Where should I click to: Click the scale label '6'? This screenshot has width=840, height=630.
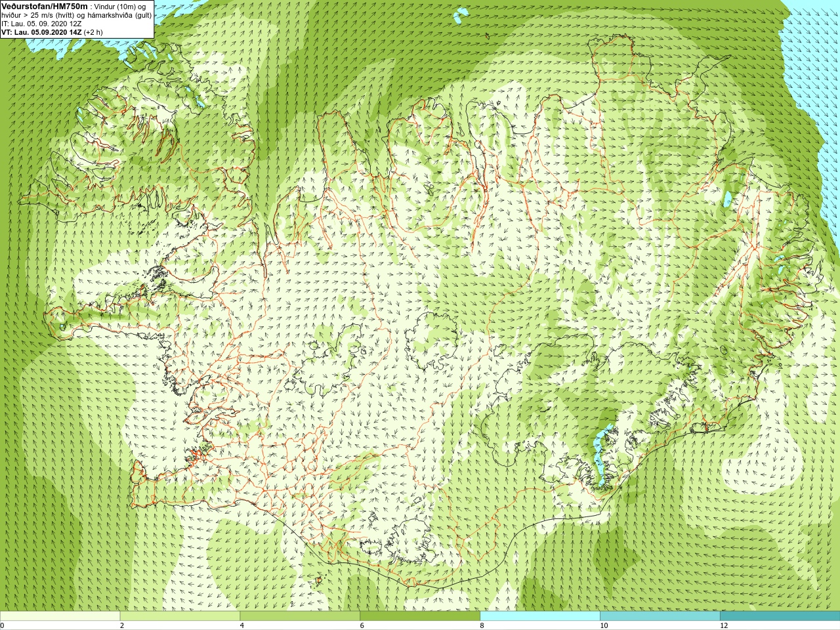362,625
